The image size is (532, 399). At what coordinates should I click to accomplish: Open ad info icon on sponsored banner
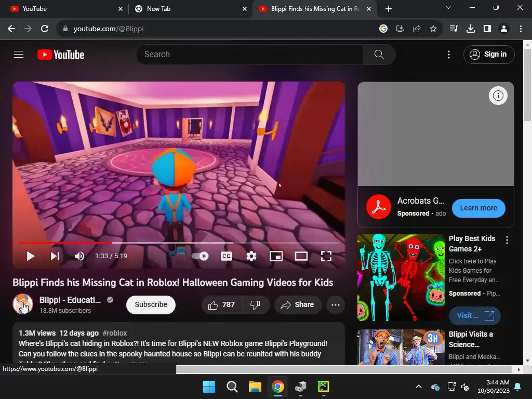click(498, 96)
